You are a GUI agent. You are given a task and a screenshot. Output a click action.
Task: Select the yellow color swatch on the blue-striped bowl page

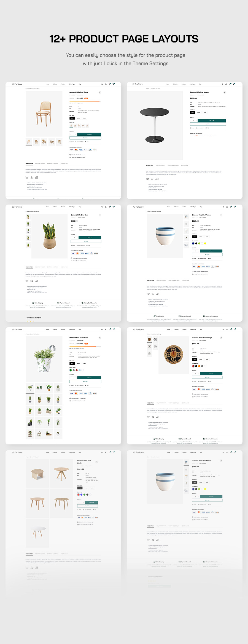pos(205,243)
